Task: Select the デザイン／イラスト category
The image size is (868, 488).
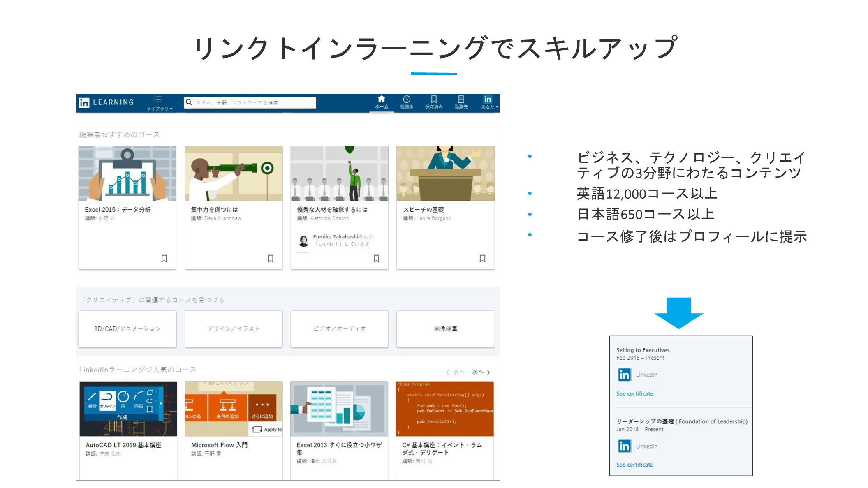Action: pos(234,329)
